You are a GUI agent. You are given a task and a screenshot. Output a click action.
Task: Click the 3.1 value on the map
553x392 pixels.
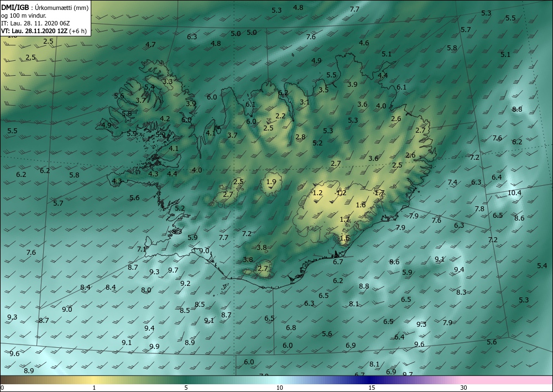[305, 102]
